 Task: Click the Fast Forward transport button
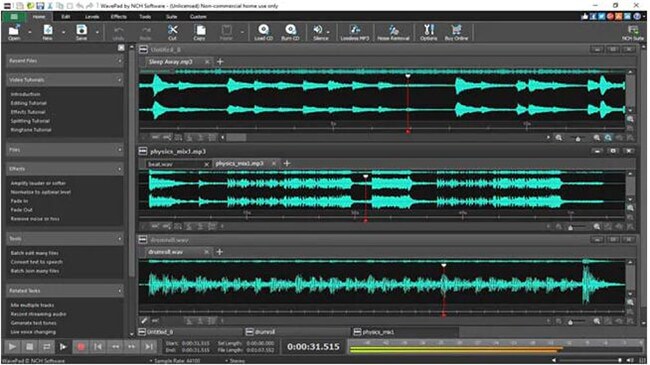pyautogui.click(x=132, y=347)
